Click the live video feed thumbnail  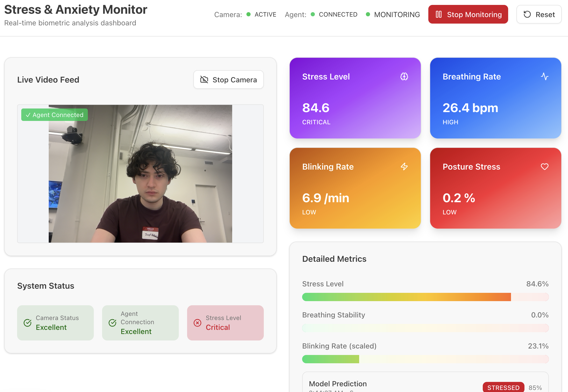pos(140,174)
